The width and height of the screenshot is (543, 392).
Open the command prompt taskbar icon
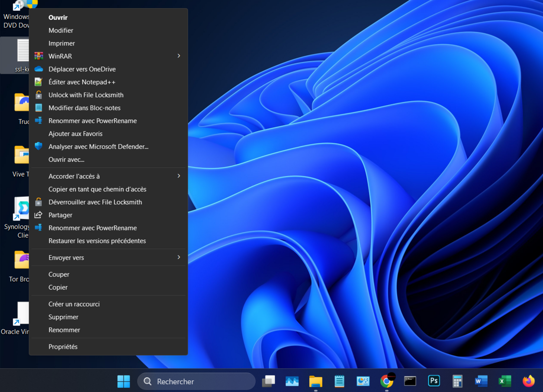(x=410, y=381)
